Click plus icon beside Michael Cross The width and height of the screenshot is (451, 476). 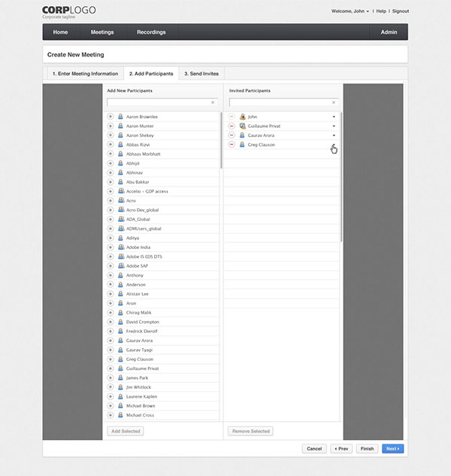[110, 415]
